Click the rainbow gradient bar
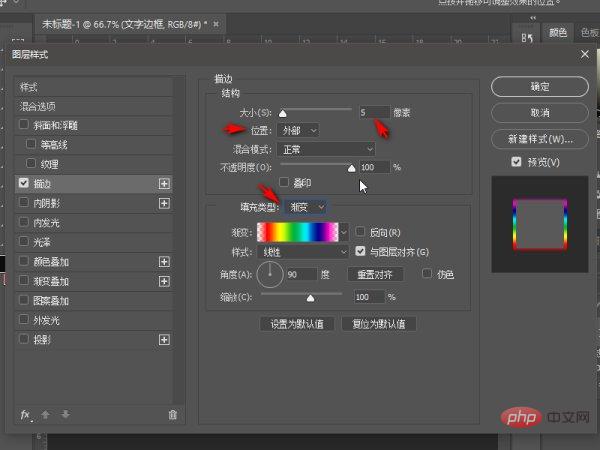This screenshot has height=450, width=600. click(298, 232)
